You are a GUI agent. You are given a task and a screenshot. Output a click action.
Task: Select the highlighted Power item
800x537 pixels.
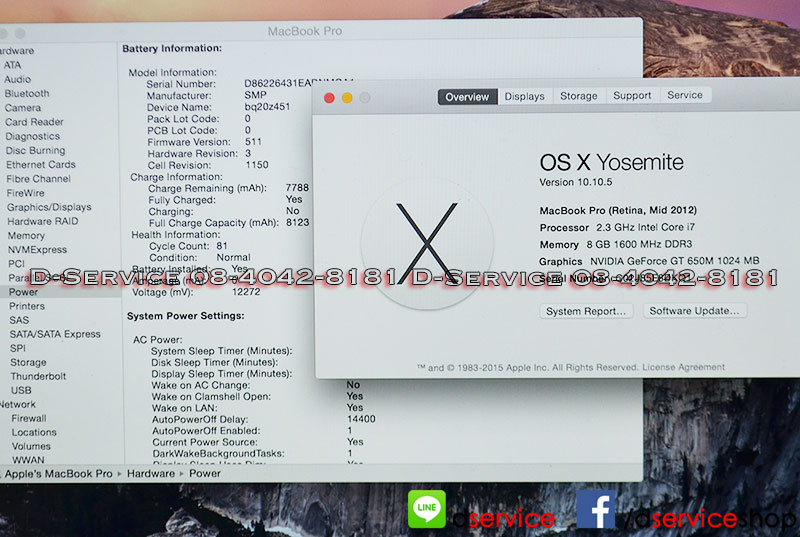point(23,292)
